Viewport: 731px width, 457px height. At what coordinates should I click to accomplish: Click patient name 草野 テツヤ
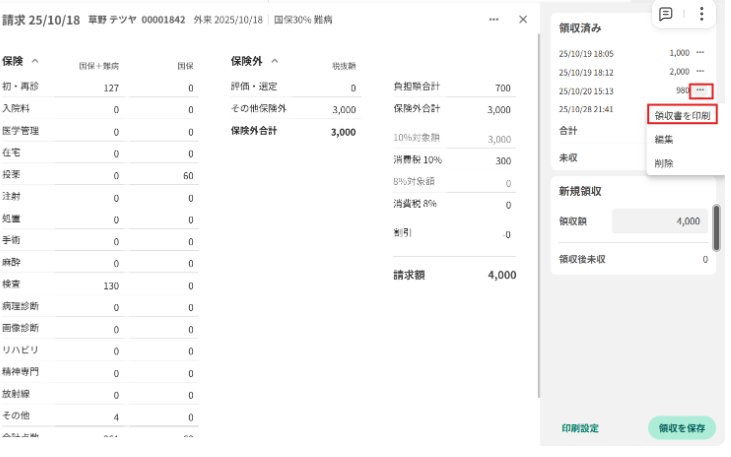click(x=112, y=20)
